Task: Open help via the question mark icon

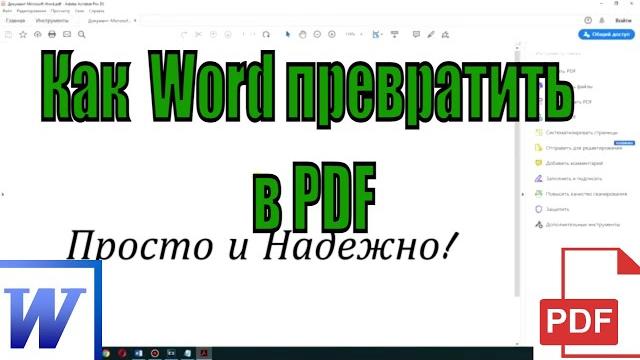Action: [588, 20]
